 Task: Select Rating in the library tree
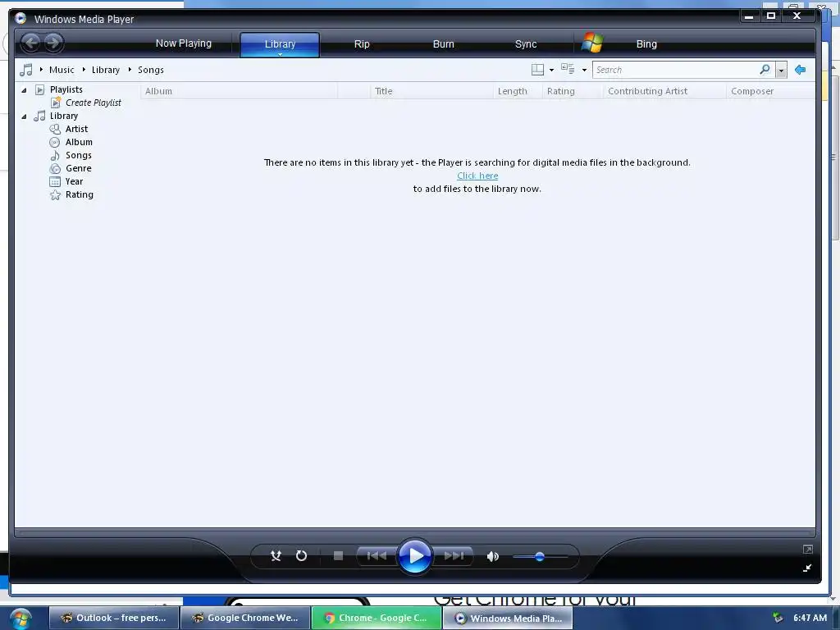[80, 194]
